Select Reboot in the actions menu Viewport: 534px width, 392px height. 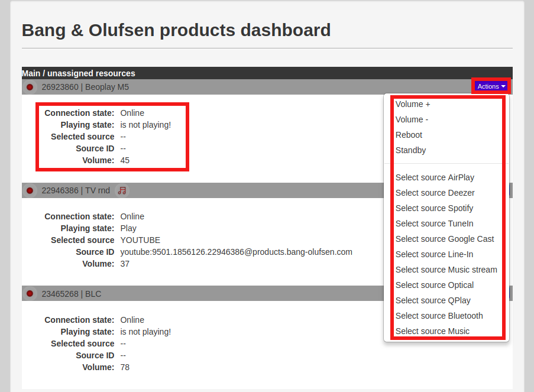click(x=409, y=135)
